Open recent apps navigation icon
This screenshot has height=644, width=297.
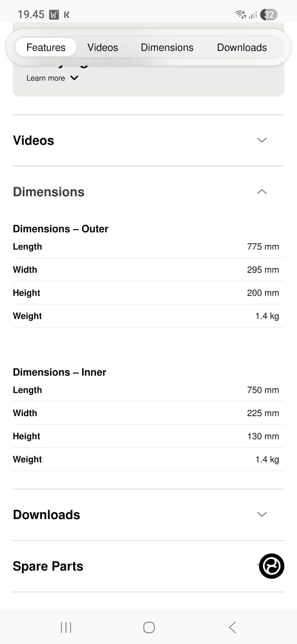pyautogui.click(x=66, y=628)
